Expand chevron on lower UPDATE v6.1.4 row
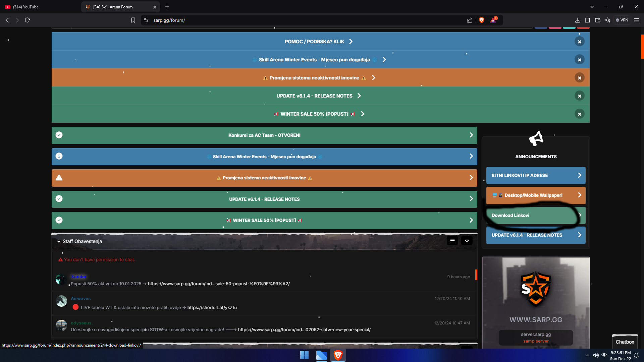 471,199
